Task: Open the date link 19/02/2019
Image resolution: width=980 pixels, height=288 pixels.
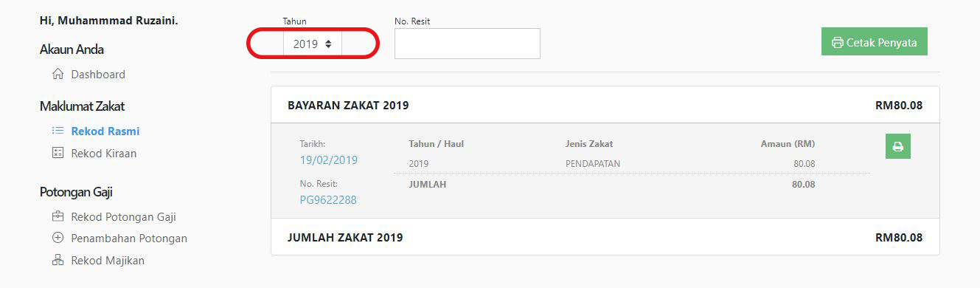Action: point(328,160)
